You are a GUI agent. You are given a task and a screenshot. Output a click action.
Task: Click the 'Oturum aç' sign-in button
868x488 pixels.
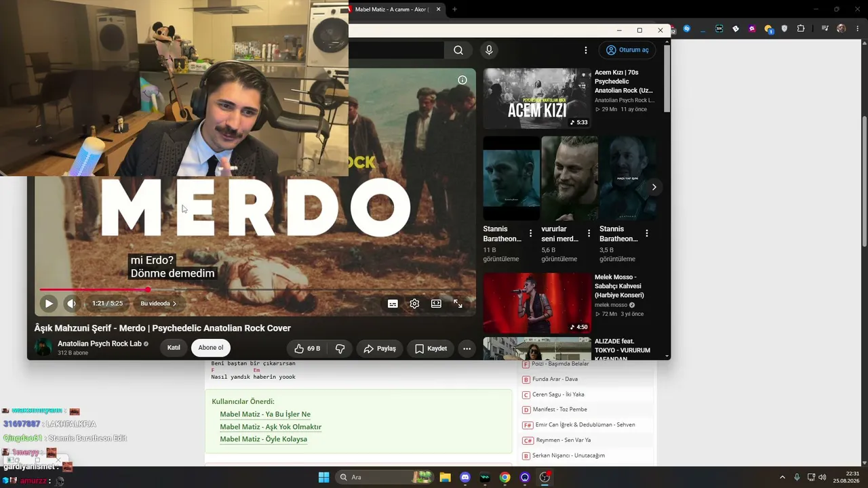(627, 50)
